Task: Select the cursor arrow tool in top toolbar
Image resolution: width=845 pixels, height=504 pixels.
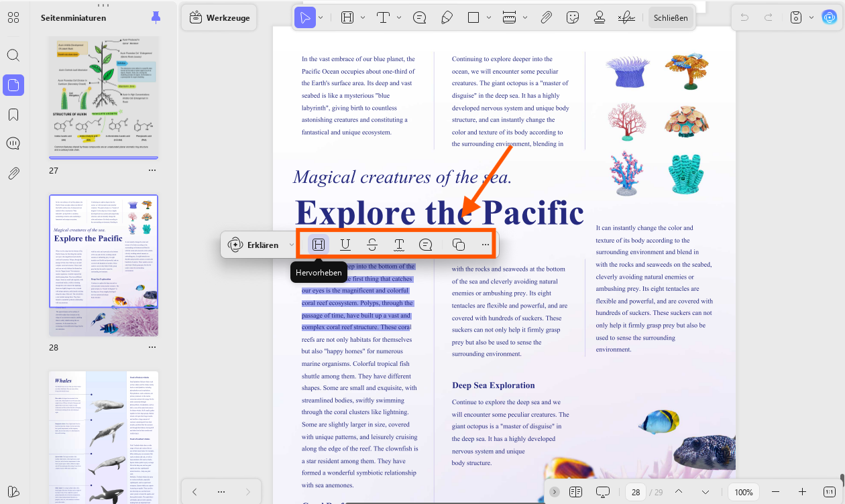Action: 305,18
